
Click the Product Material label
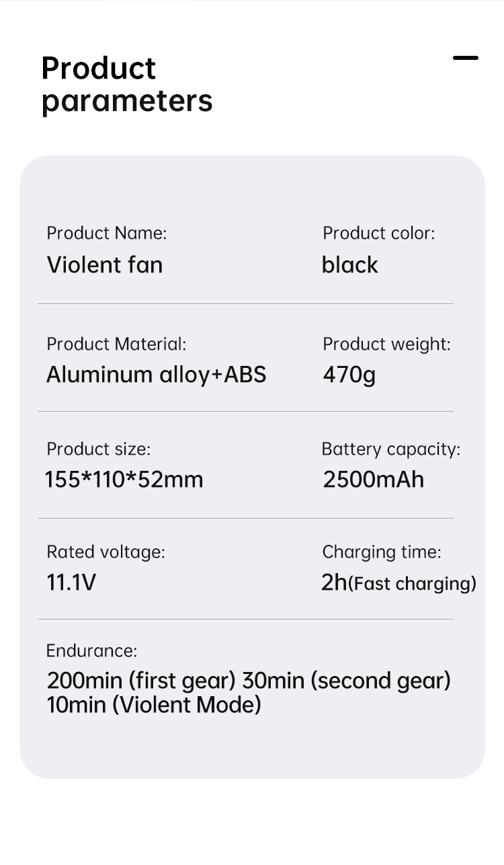[x=116, y=344]
